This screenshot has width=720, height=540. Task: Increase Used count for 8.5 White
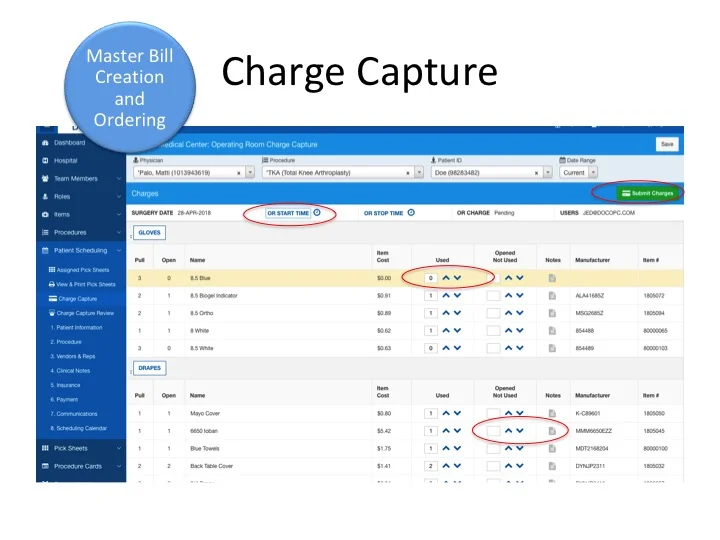pos(446,348)
